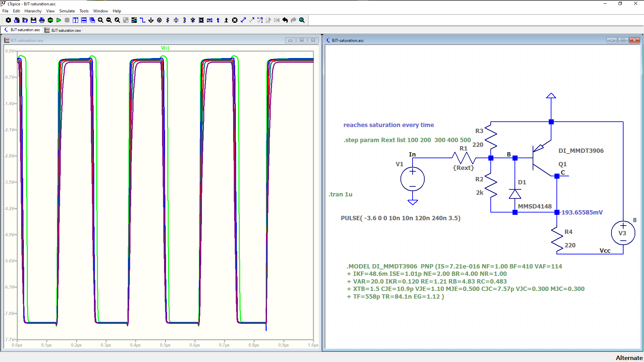Image resolution: width=644 pixels, height=362 pixels.
Task: Click the V(c) trace label in the plot
Action: point(165,48)
